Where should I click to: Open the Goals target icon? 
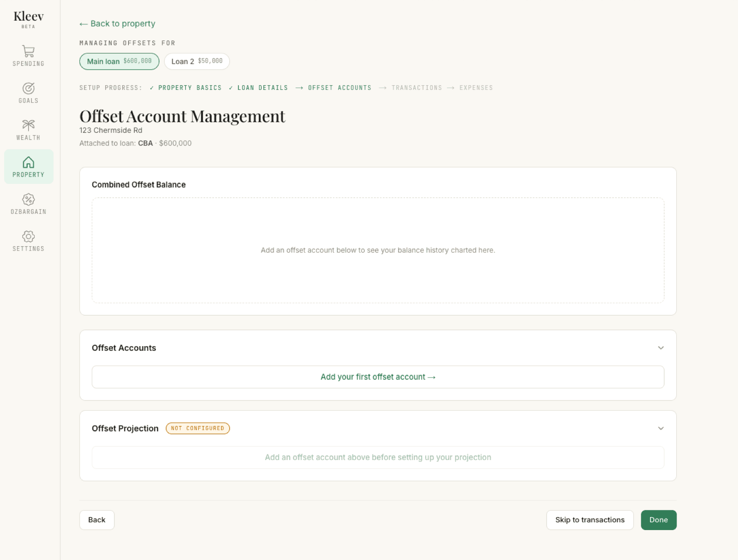point(29,88)
